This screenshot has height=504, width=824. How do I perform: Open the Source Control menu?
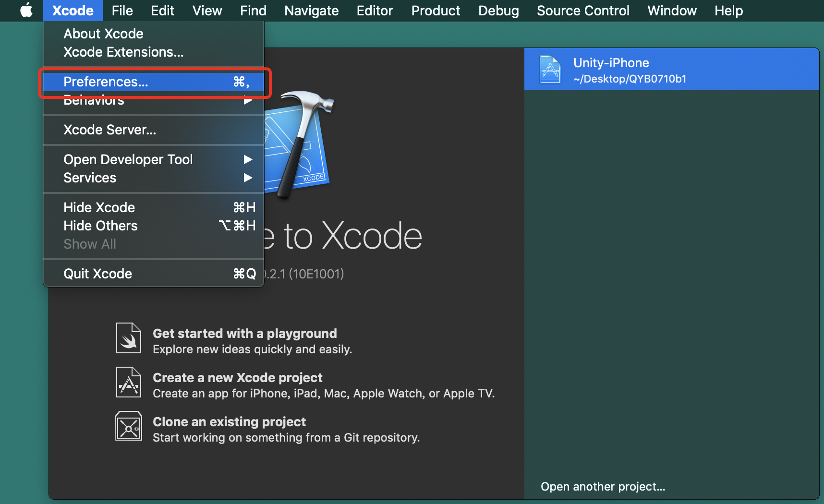click(583, 11)
